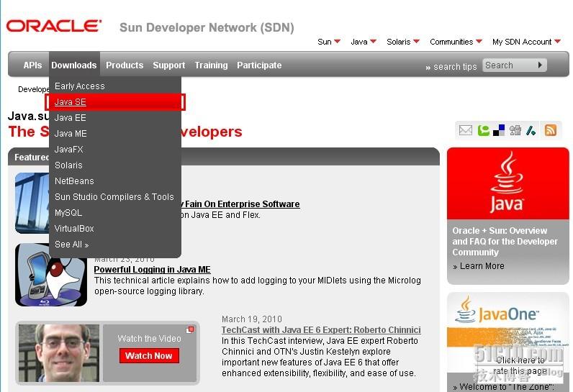Viewport: 573px width, 392px height.
Task: Expand the Communities dropdown
Action: (456, 42)
